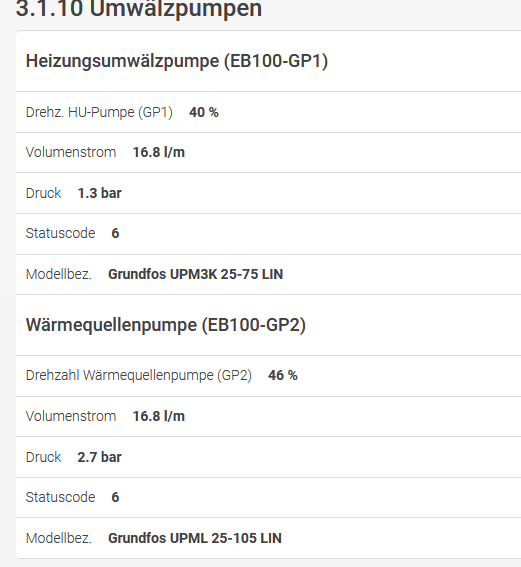Select the Grundfos UPM3K 25-75 LIN model text
This screenshot has height=567, width=521.
pyautogui.click(x=196, y=274)
